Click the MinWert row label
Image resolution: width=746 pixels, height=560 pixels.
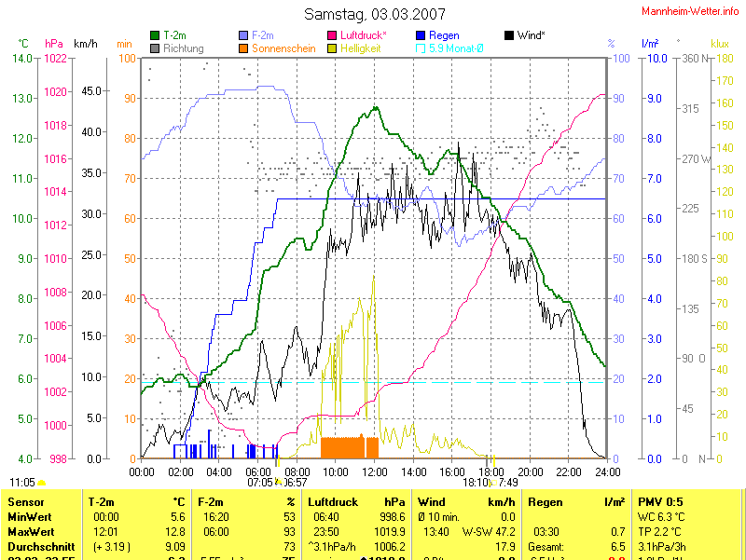pos(30,517)
